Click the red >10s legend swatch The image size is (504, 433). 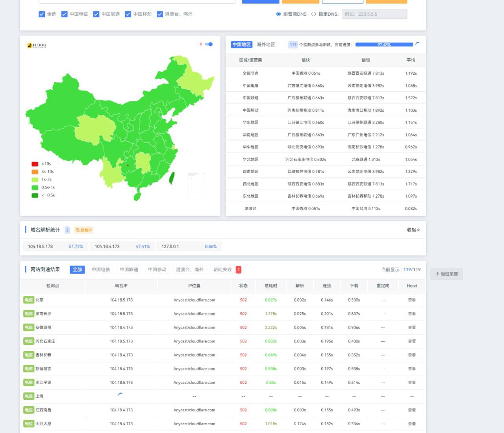[x=35, y=164]
